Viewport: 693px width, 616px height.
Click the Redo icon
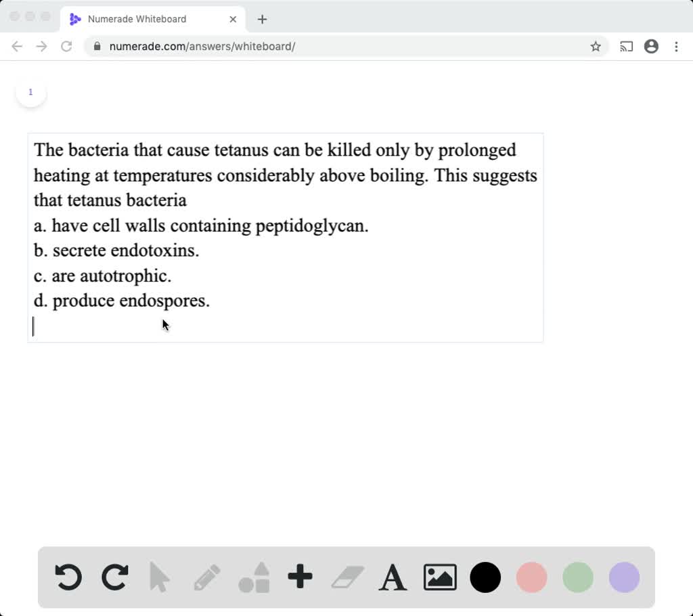(114, 577)
